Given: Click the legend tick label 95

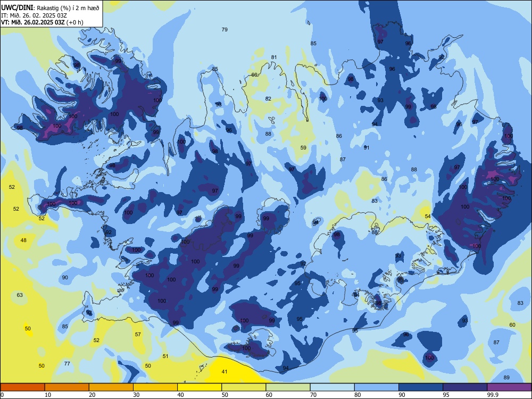Looking at the screenshot, I should [446, 395].
